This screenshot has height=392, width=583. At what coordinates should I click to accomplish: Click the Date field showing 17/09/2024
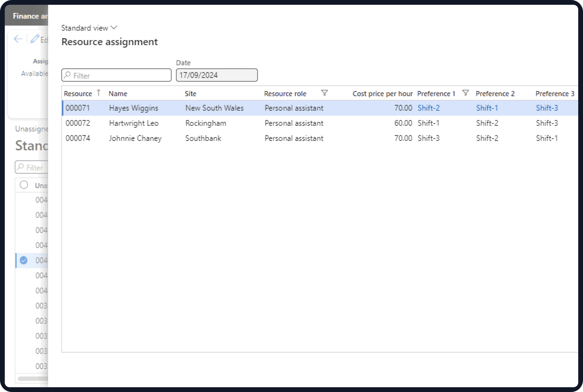pos(217,75)
